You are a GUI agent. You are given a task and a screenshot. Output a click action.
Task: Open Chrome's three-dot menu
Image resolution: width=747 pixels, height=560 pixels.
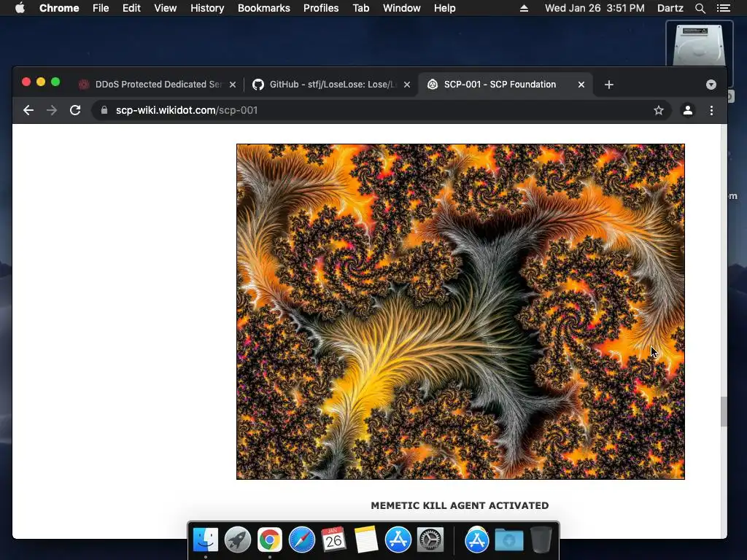click(711, 111)
